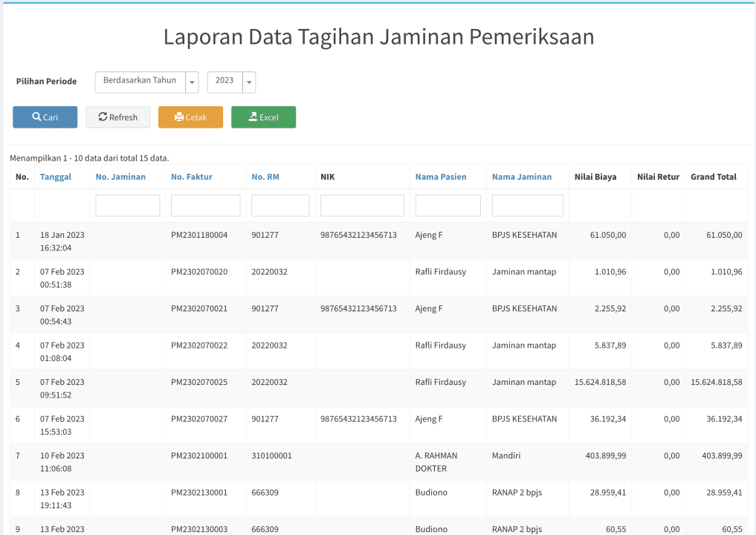
Task: Sort table by Tanggal column header
Action: coord(56,177)
